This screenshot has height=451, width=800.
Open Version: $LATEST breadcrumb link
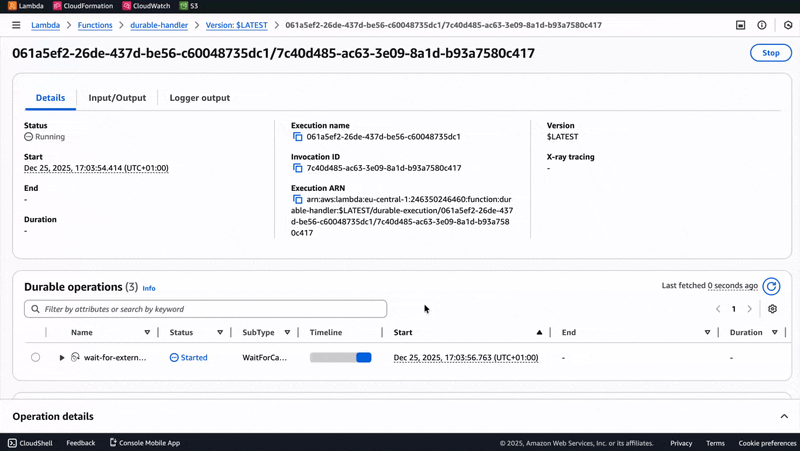[x=237, y=25]
